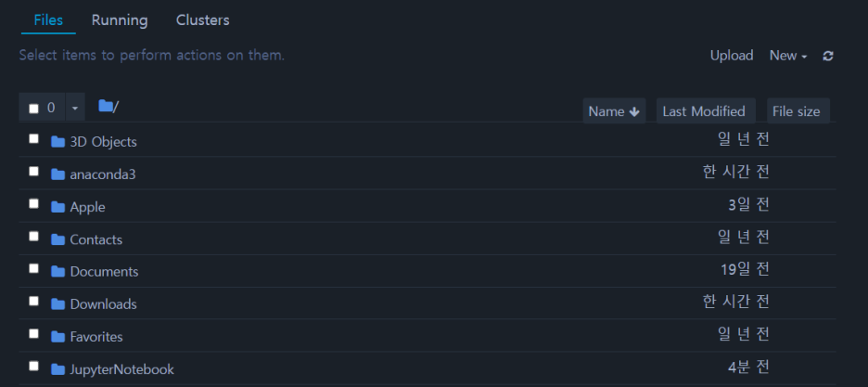Toggle the select-all checkbox
The image size is (868, 387).
(33, 108)
